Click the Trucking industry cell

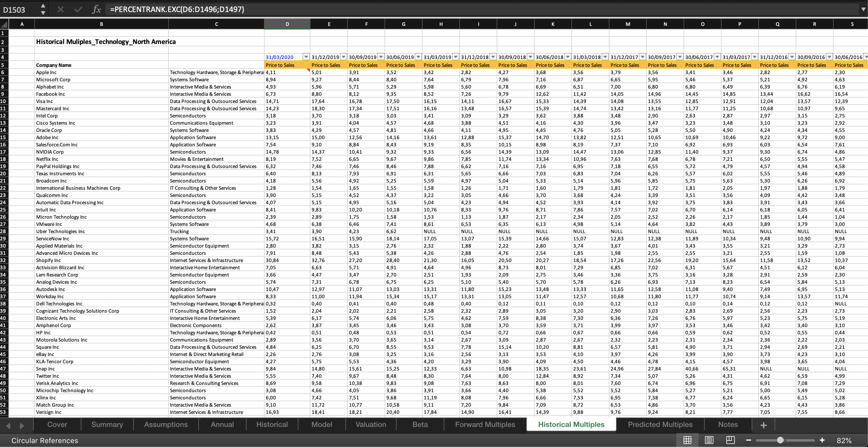[x=216, y=231]
